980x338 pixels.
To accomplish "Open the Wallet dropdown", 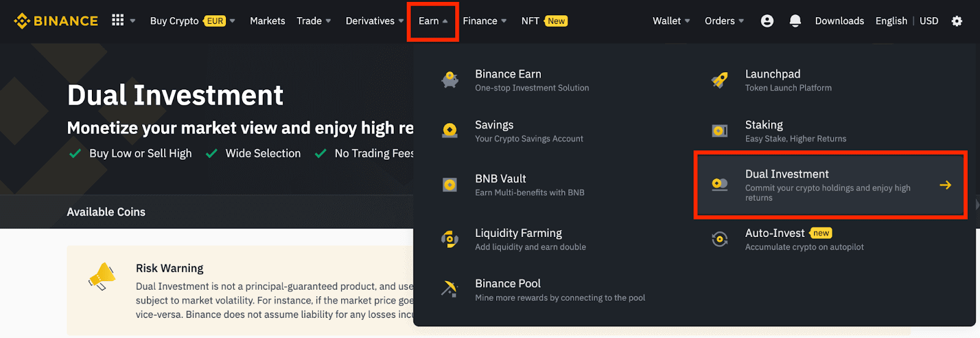I will 671,21.
